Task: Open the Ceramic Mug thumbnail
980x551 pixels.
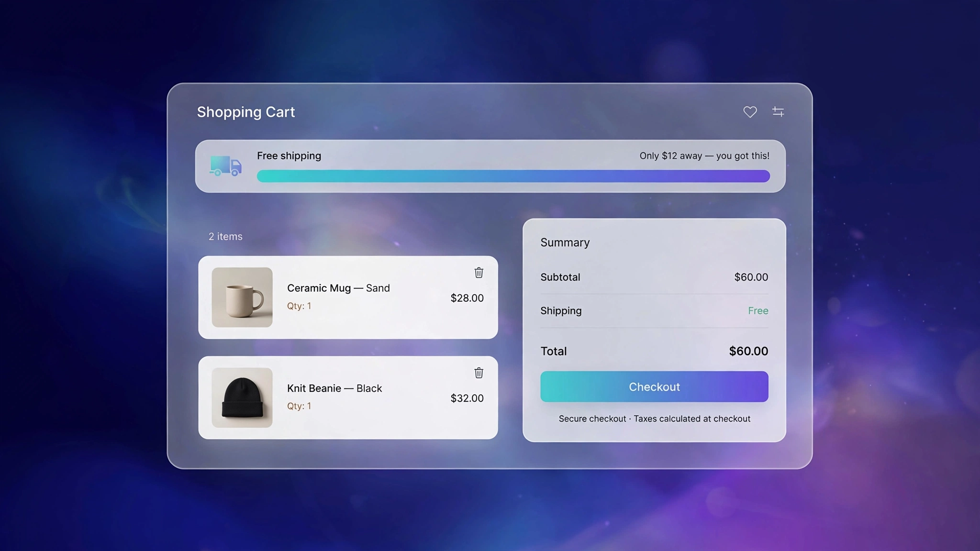Action: point(242,297)
